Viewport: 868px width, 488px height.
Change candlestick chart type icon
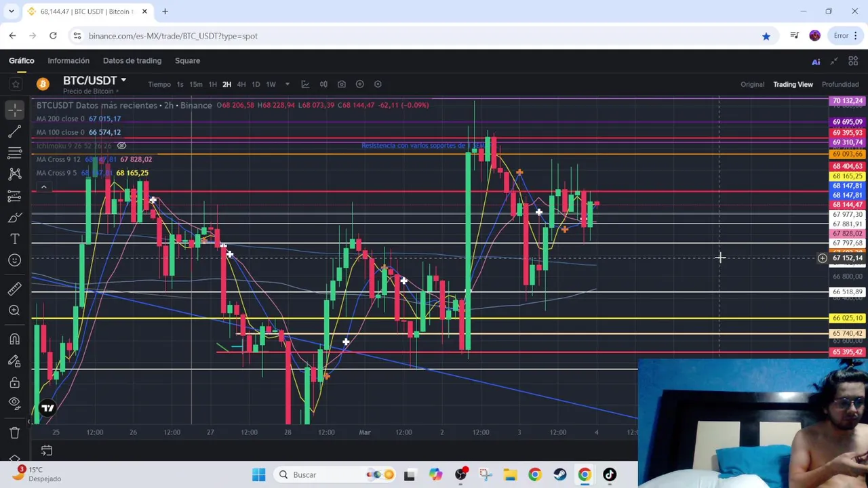(x=323, y=84)
